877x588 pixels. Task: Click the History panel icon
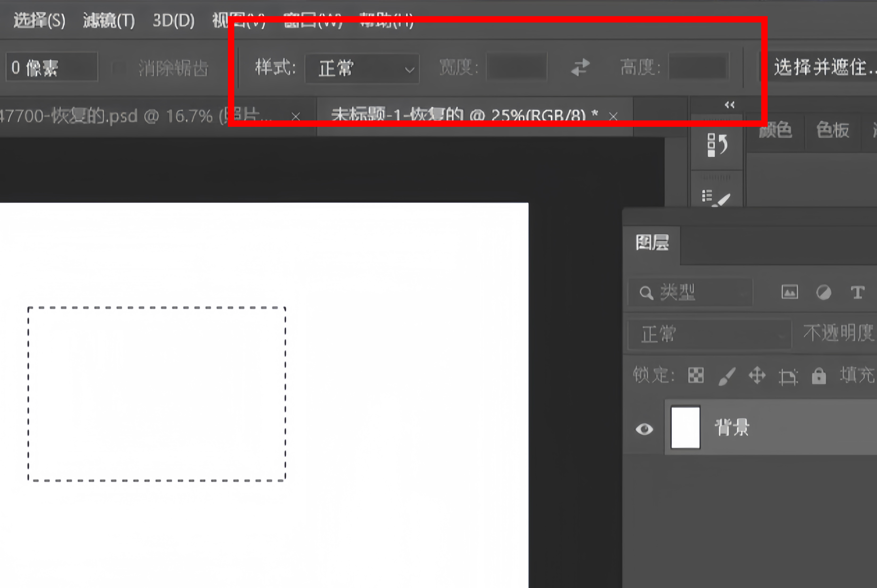[x=717, y=145]
